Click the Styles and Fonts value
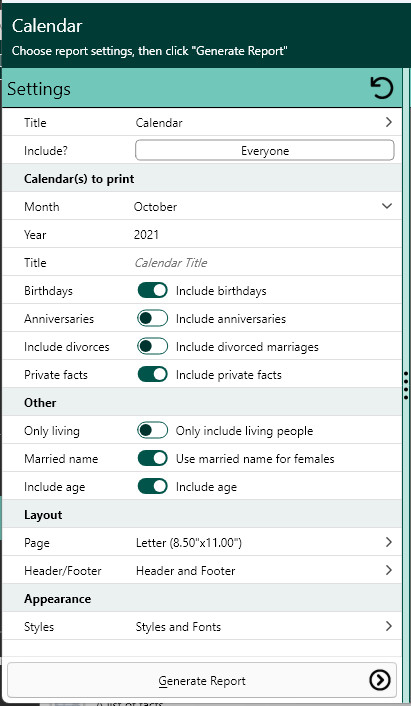This screenshot has height=706, width=411. (178, 627)
